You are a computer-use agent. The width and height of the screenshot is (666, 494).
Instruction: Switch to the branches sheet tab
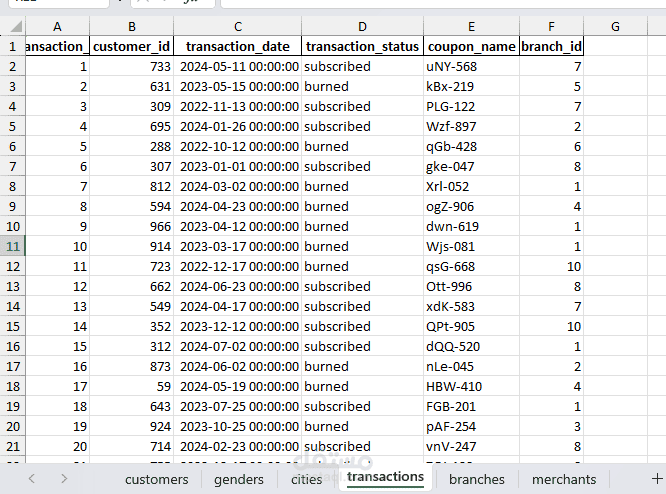477,479
